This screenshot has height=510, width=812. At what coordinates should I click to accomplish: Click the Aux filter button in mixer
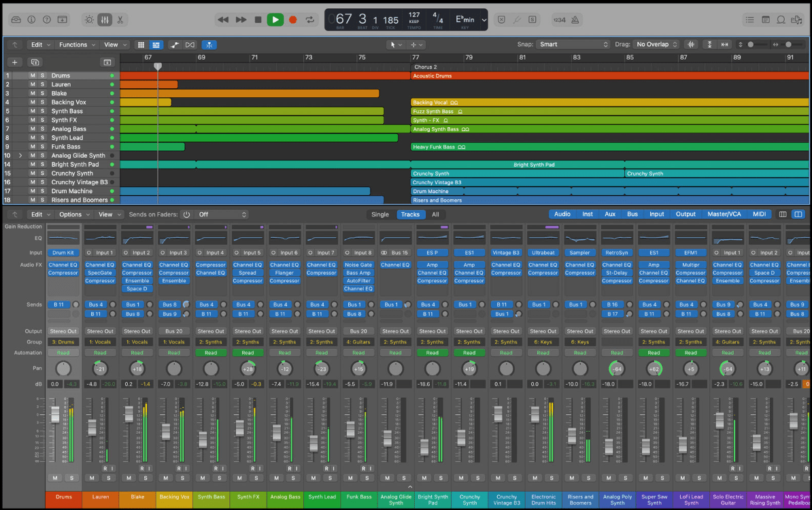point(610,214)
